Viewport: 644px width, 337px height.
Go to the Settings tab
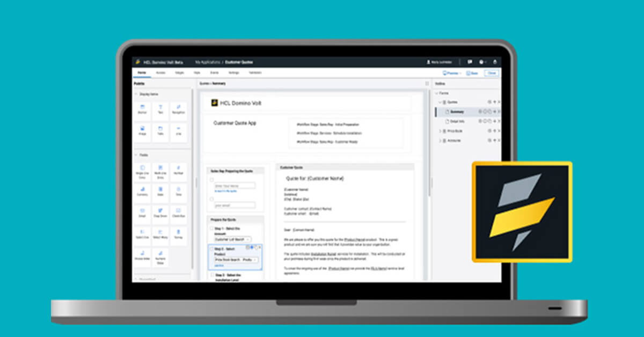coord(234,72)
